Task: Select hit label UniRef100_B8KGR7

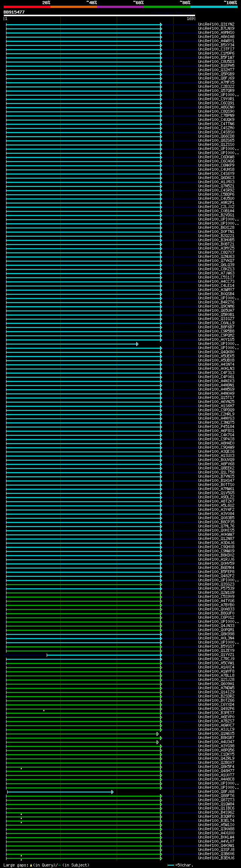Action: (216, 738)
